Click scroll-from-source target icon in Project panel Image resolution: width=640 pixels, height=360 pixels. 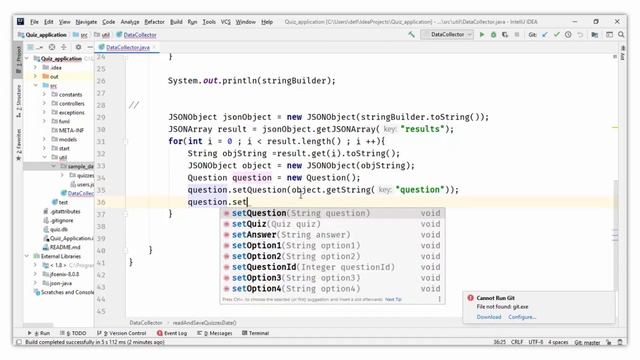tap(52, 47)
